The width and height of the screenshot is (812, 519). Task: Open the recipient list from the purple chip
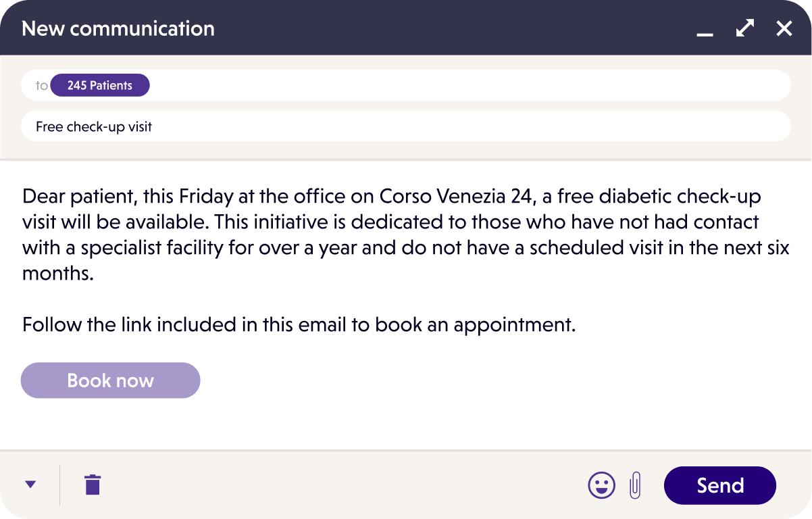(100, 84)
